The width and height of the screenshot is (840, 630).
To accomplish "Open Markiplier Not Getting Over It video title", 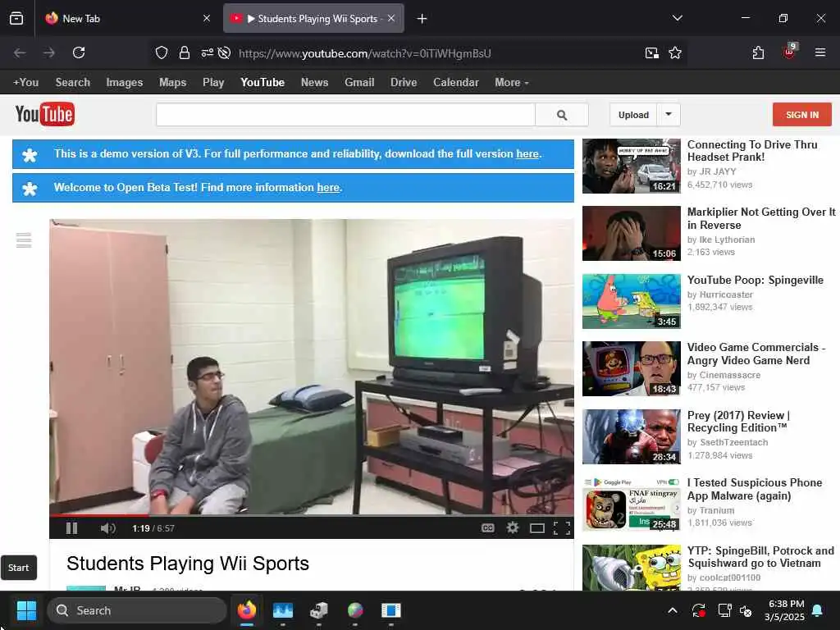I will (x=761, y=218).
